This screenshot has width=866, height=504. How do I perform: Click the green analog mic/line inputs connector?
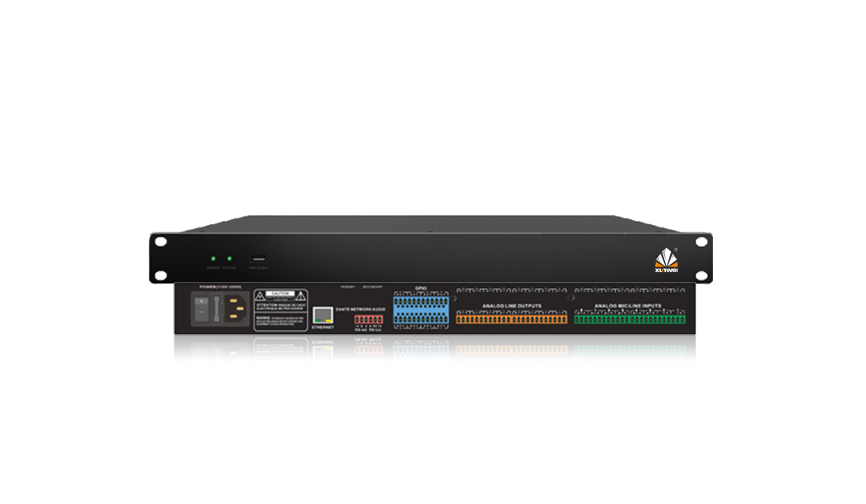[629, 319]
